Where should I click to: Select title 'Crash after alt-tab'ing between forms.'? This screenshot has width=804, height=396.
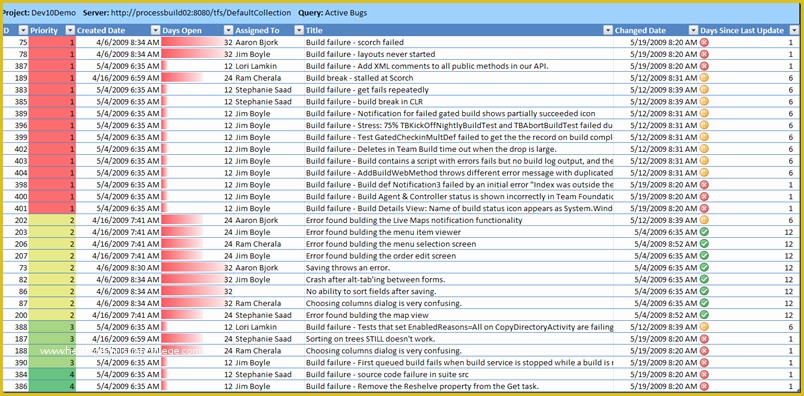coord(375,280)
